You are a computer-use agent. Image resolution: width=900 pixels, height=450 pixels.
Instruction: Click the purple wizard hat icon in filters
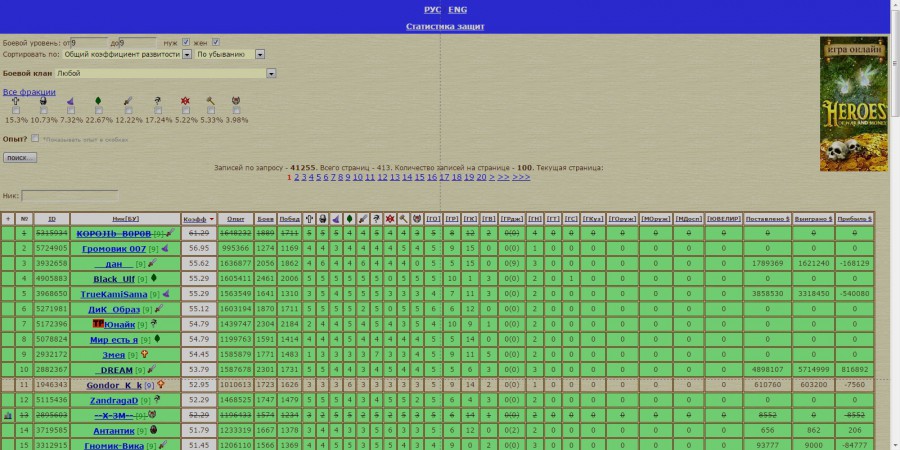click(x=70, y=101)
